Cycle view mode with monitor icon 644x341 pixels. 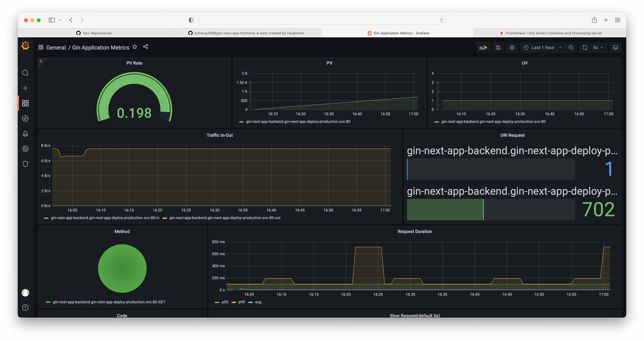click(615, 47)
